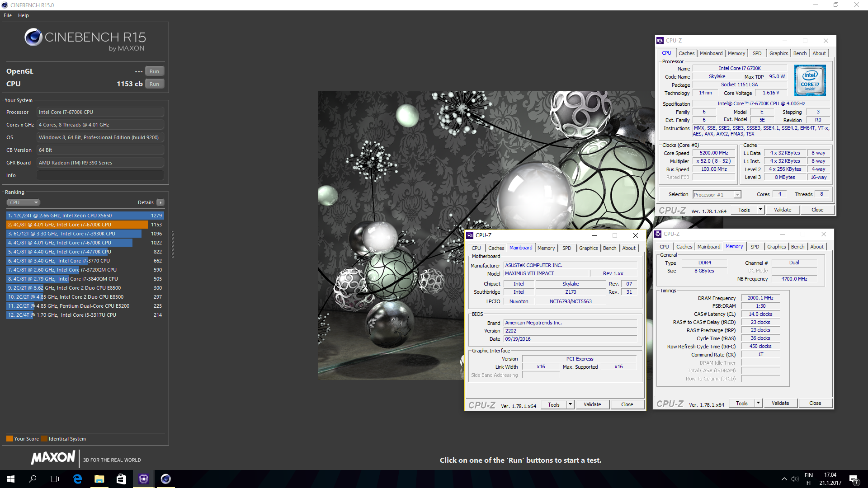Select ranking row i7-4770K 822
868x488 pixels.
(85, 252)
